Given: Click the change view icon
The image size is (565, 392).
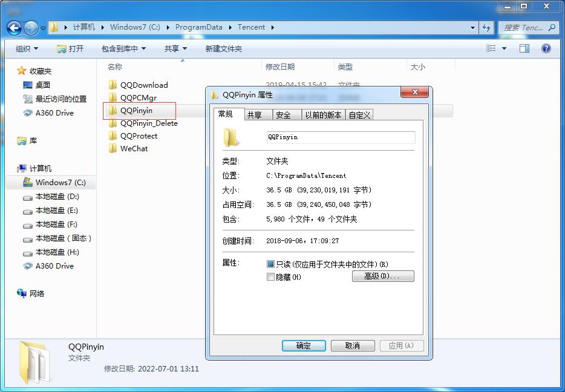Looking at the screenshot, I should pyautogui.click(x=491, y=48).
